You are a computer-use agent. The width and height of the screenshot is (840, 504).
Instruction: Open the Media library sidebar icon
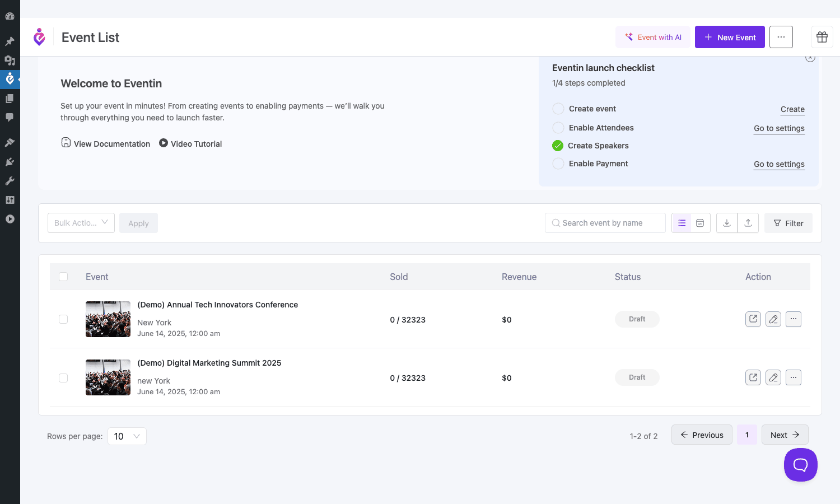(10, 60)
